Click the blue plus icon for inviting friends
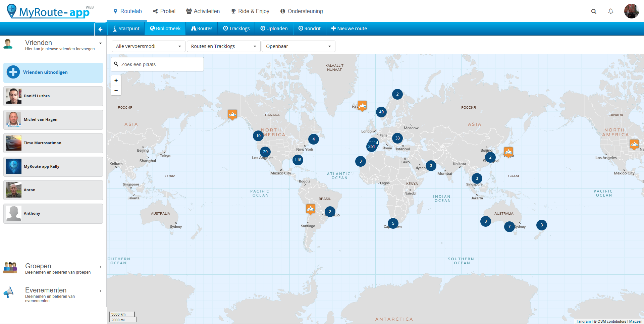644x324 pixels. 13,72
